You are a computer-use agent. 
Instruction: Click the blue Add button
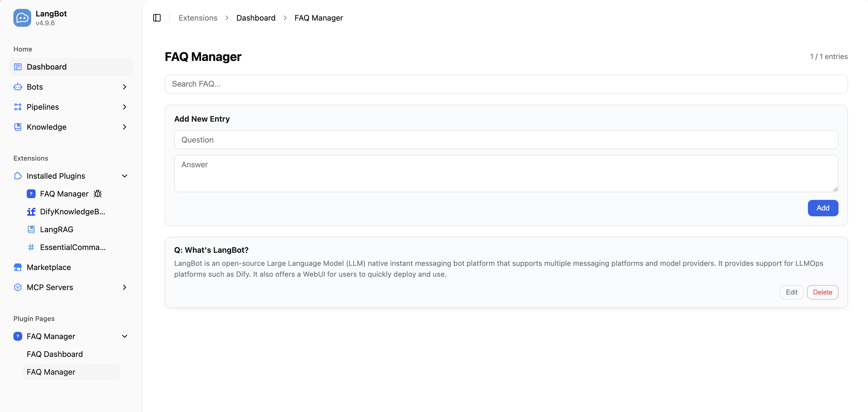822,208
